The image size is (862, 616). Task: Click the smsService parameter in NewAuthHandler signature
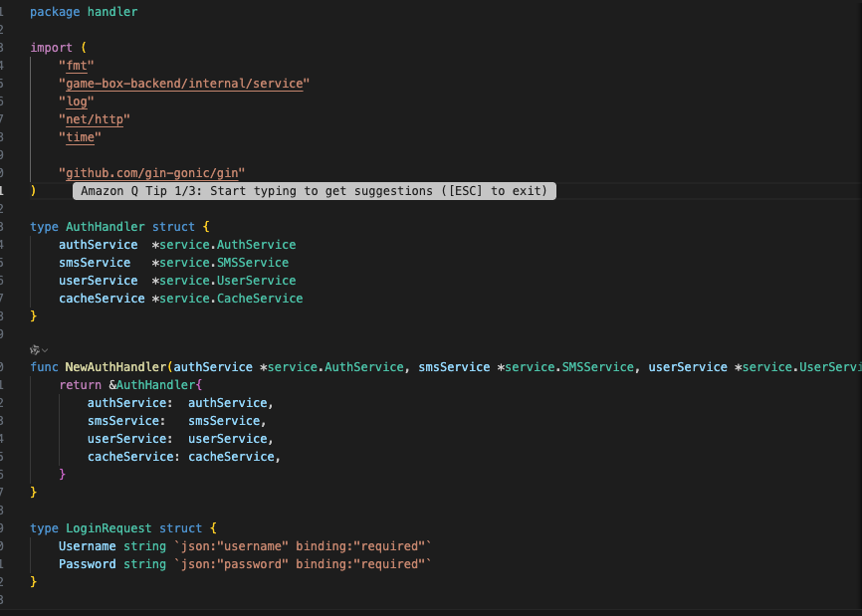click(454, 367)
